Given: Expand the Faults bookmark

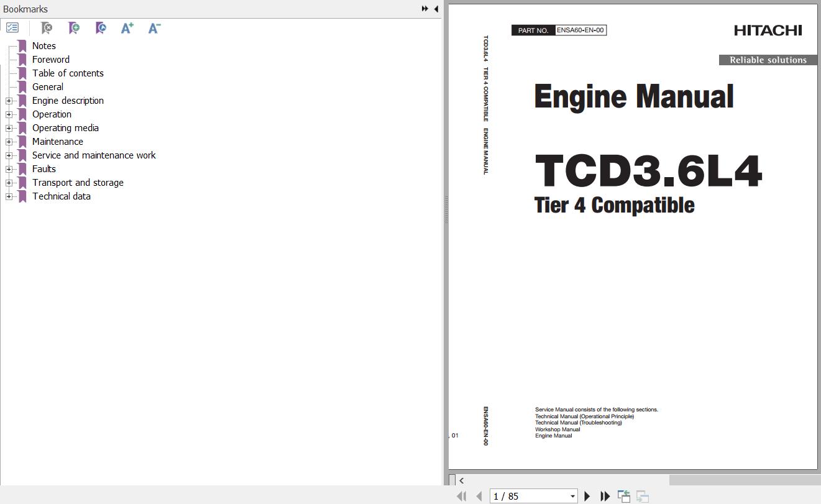Looking at the screenshot, I should (9, 169).
